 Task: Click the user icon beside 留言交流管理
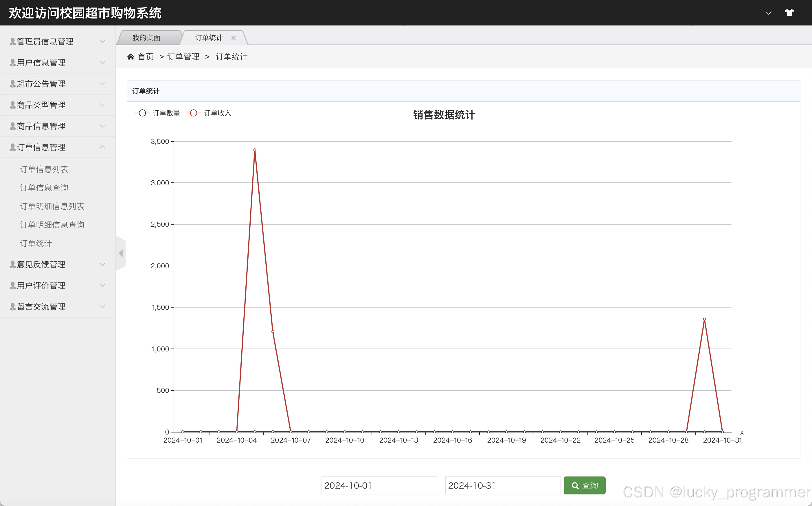pyautogui.click(x=13, y=307)
